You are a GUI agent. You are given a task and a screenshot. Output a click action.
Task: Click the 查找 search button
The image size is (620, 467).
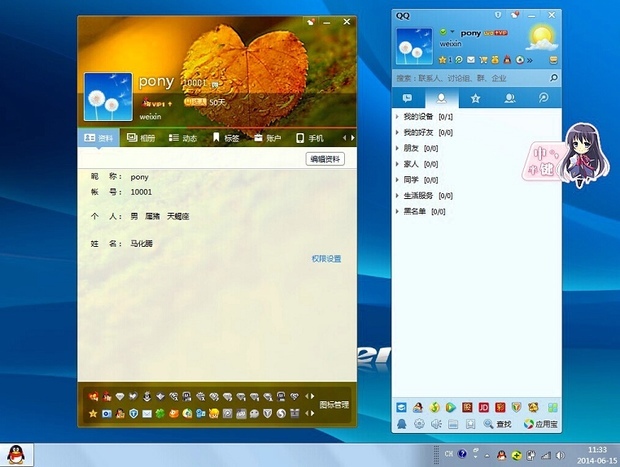498,424
